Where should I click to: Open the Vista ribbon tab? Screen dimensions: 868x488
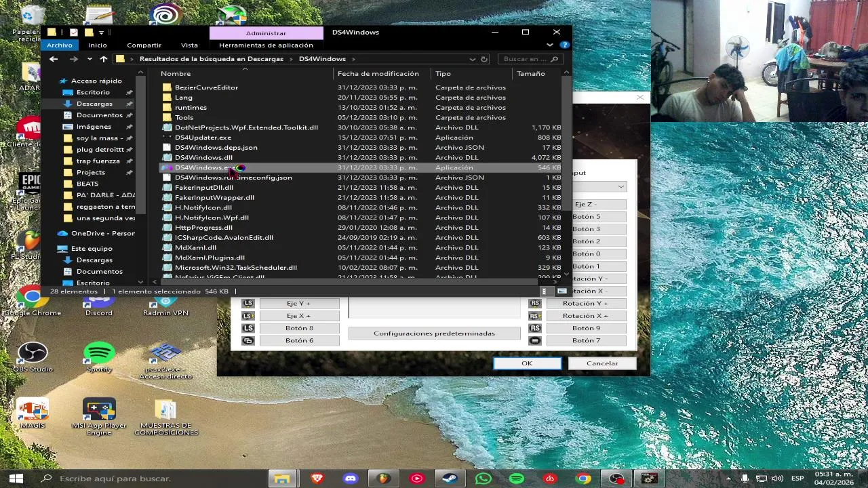point(189,45)
